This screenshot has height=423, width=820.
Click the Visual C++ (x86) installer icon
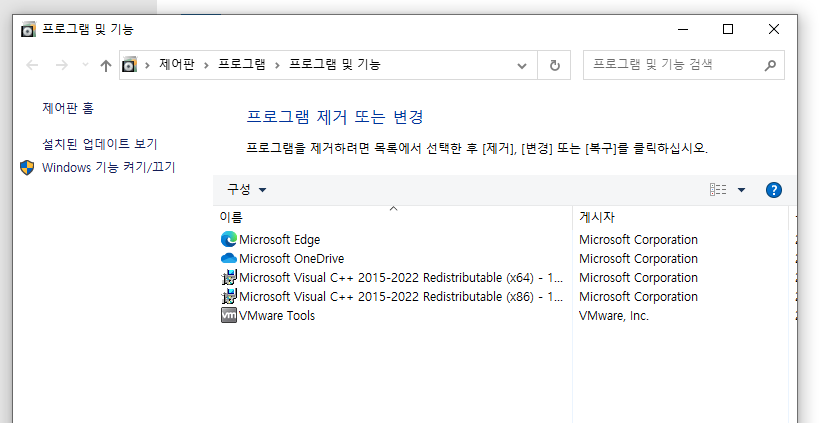[229, 296]
